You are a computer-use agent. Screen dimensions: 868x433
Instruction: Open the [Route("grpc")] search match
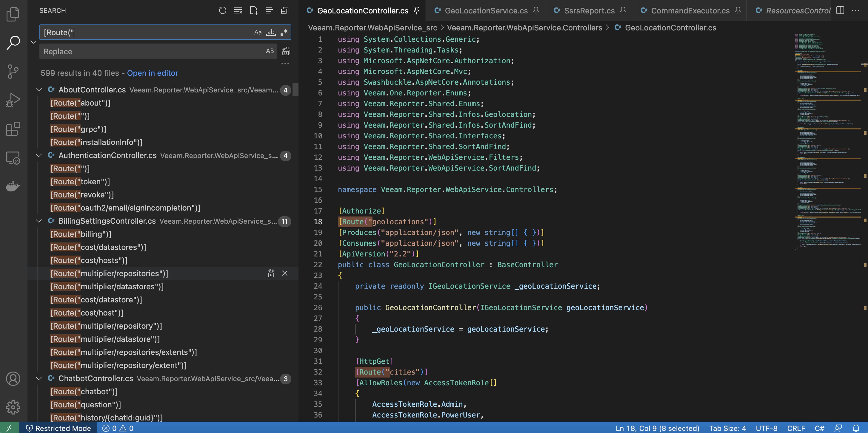[x=78, y=129]
